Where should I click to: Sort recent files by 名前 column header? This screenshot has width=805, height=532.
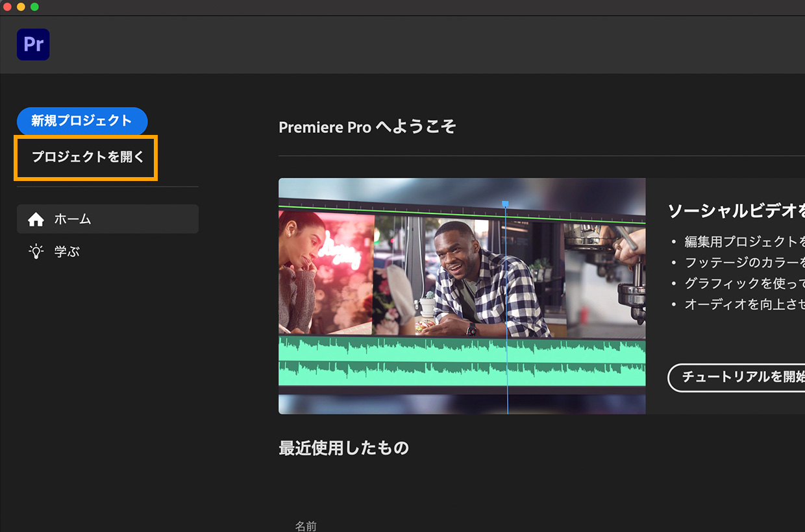[x=306, y=526]
